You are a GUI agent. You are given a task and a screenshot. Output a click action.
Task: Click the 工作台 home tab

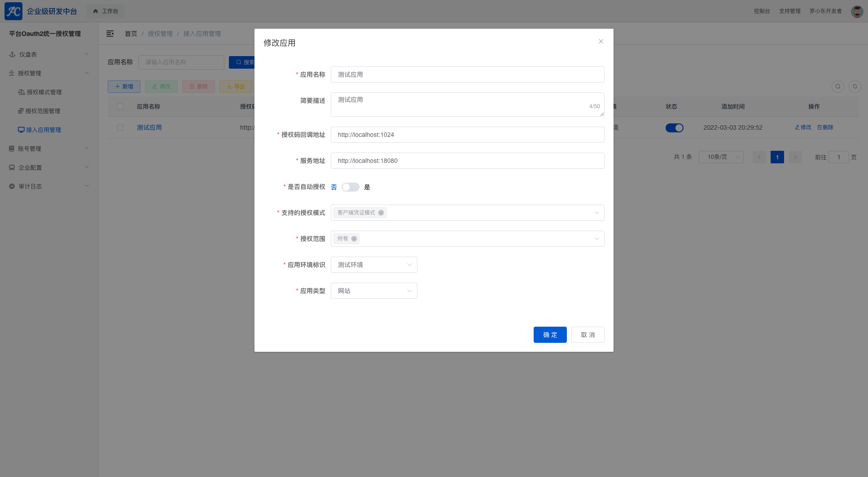pyautogui.click(x=105, y=11)
